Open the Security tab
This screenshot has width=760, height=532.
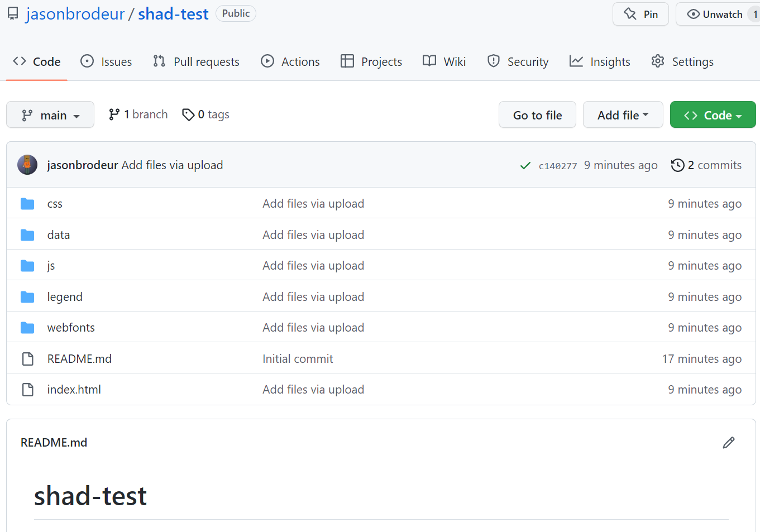[x=518, y=61]
